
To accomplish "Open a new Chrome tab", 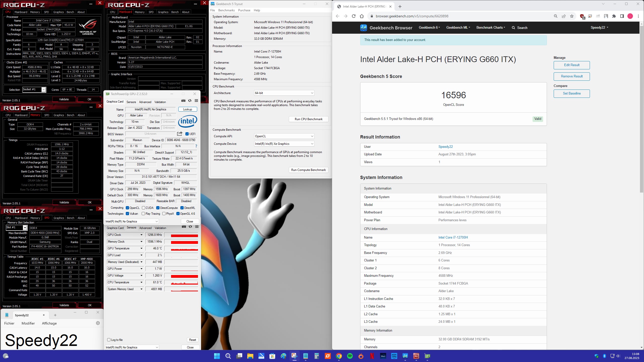I will point(400,7).
